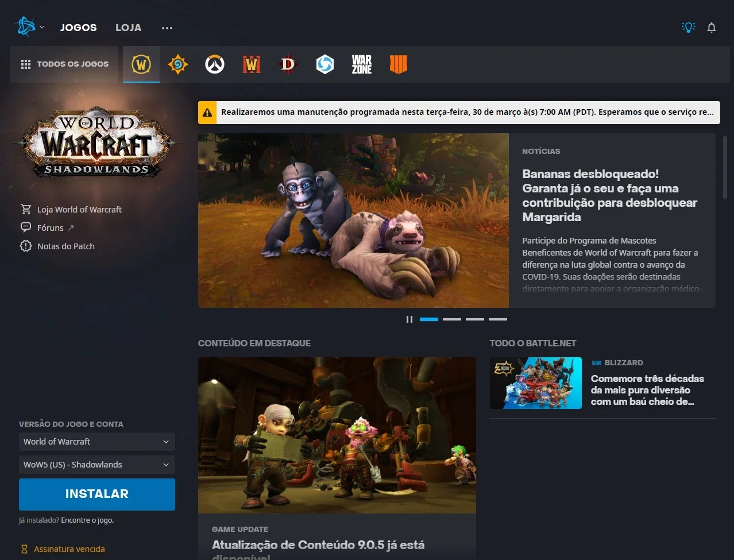Open Notas do Patch
This screenshot has height=560, width=734.
pyautogui.click(x=66, y=246)
